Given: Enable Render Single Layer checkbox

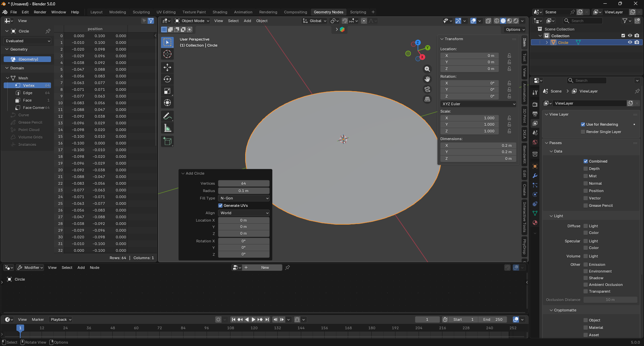Looking at the screenshot, I should click(x=583, y=132).
